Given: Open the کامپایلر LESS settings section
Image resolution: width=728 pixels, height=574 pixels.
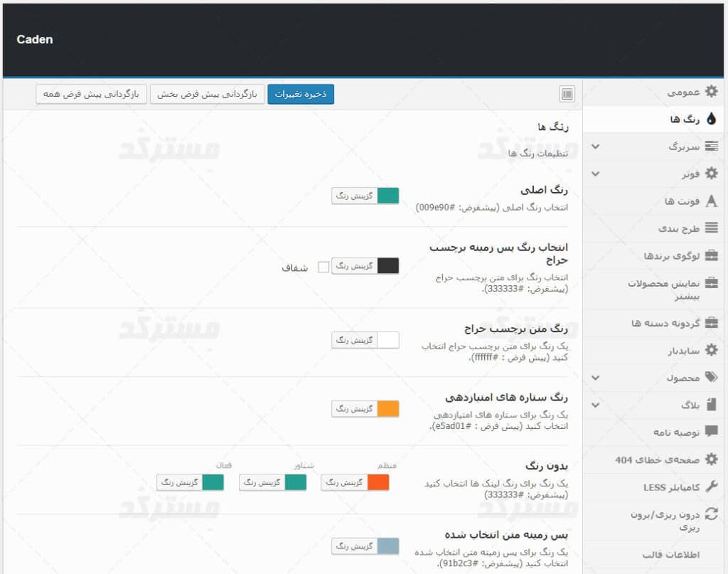Looking at the screenshot, I should (653, 487).
